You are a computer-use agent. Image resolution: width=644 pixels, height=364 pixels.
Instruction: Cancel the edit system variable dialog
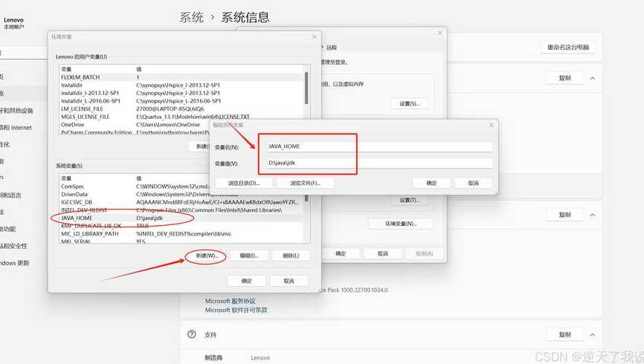[473, 183]
